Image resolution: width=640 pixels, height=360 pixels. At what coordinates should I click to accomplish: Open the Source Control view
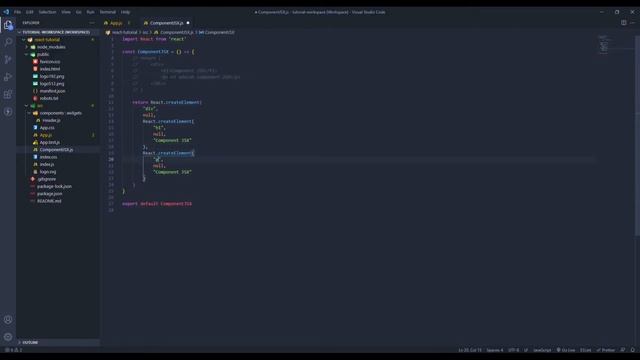[8, 60]
